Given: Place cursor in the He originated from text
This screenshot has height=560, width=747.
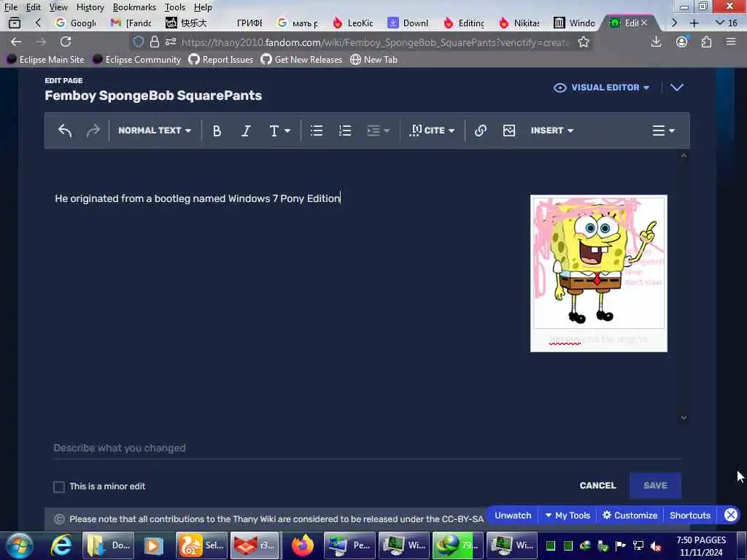Looking at the screenshot, I should pyautogui.click(x=197, y=198).
